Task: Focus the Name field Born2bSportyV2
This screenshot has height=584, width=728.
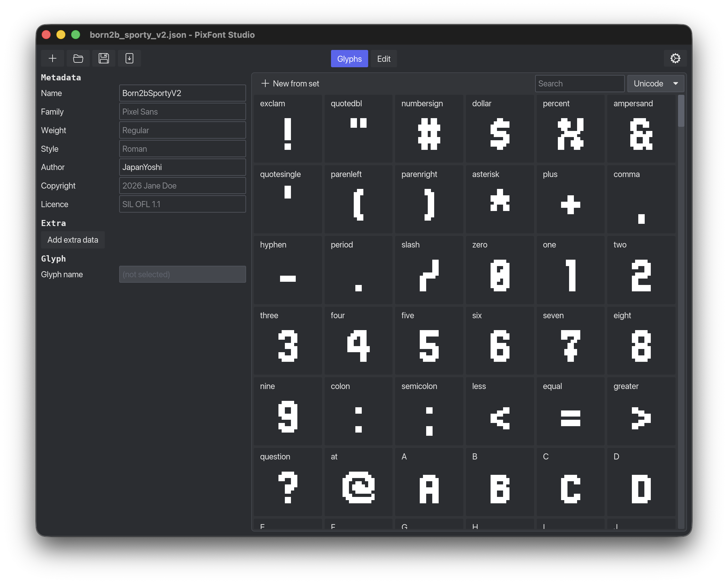Action: (x=182, y=93)
